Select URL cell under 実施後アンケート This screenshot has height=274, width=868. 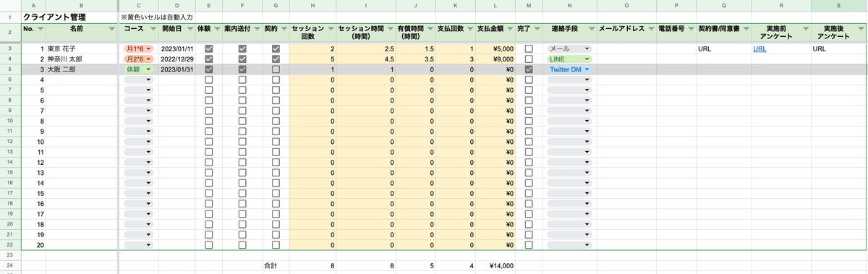click(838, 48)
